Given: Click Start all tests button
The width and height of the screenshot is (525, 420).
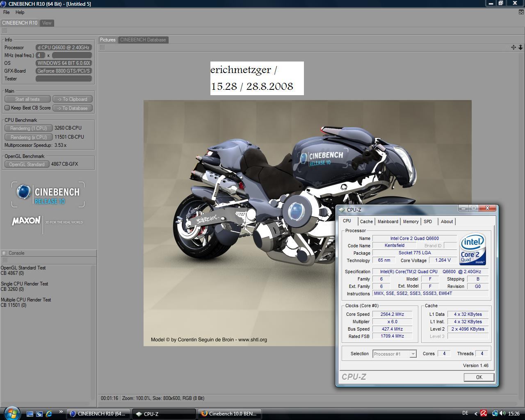Looking at the screenshot, I should 27,99.
